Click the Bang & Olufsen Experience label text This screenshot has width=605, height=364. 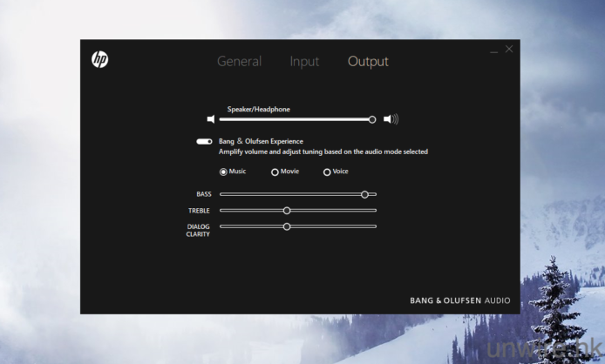261,141
